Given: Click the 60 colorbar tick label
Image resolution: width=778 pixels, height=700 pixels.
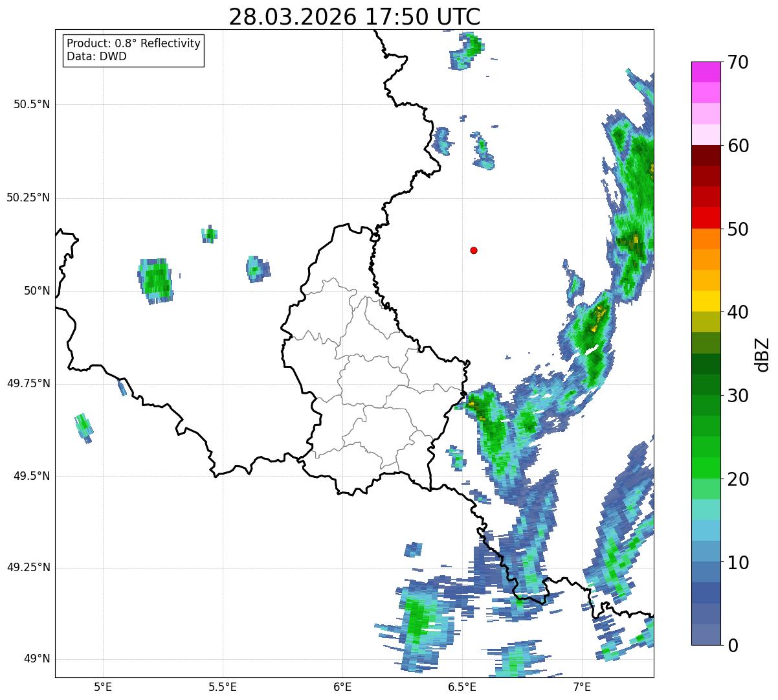Looking at the screenshot, I should (737, 146).
